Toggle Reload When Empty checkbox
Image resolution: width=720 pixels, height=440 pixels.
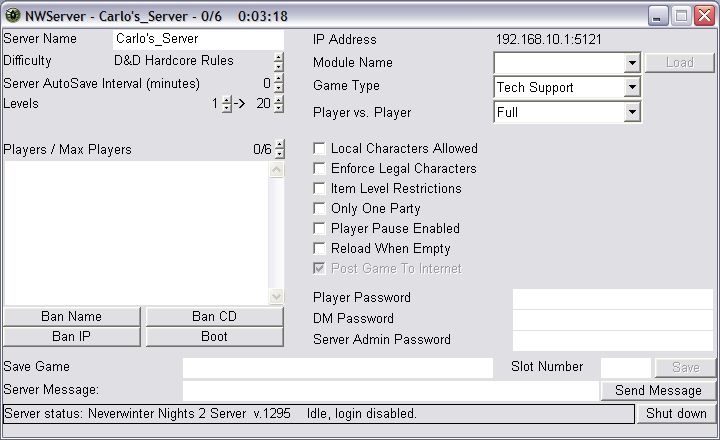[x=320, y=249]
